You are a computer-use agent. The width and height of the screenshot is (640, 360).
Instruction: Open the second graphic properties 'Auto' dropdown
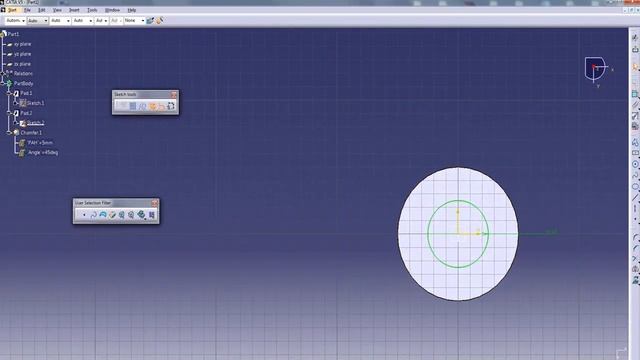38,20
